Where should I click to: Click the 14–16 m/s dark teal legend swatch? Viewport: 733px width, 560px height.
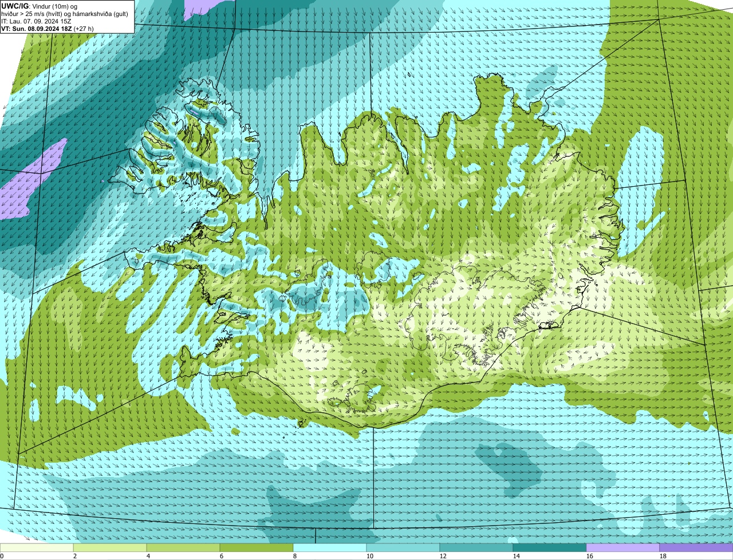550,548
